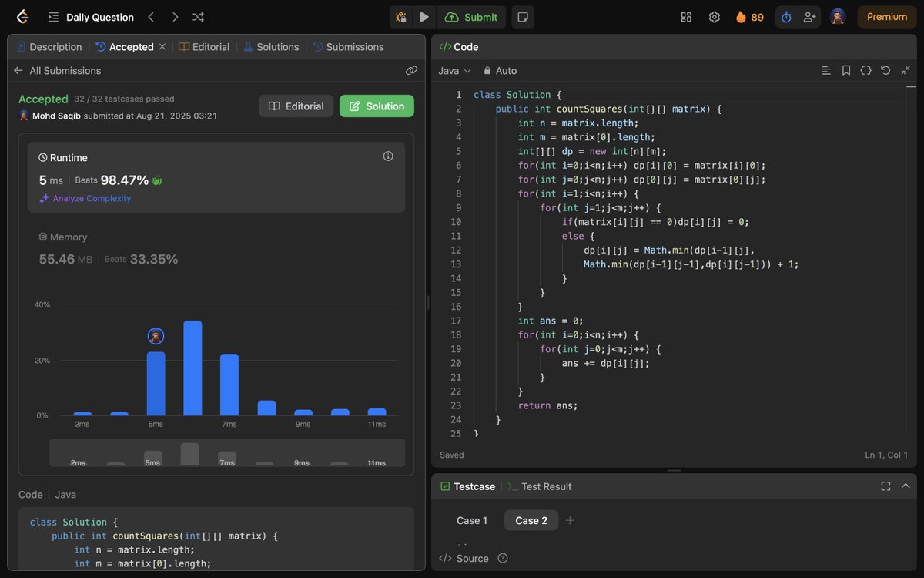Run the code with play button
Image resolution: width=924 pixels, height=578 pixels.
[x=424, y=17]
